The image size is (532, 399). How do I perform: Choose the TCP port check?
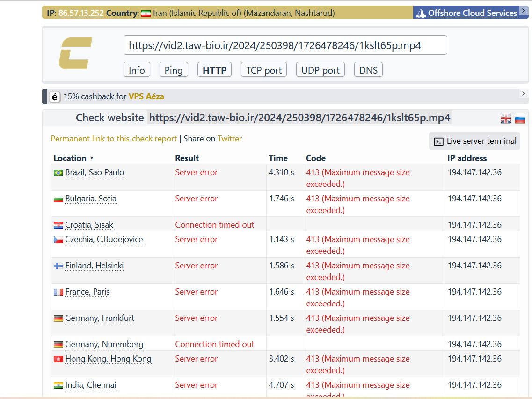pyautogui.click(x=264, y=70)
